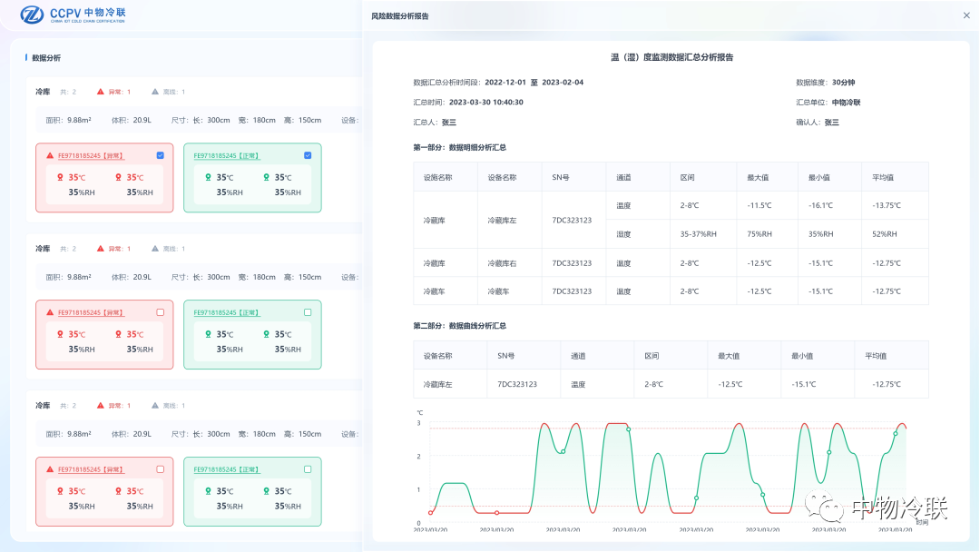This screenshot has height=552, width=980.
Task: Click first green sensor icon in top 正常 card
Action: tap(208, 178)
